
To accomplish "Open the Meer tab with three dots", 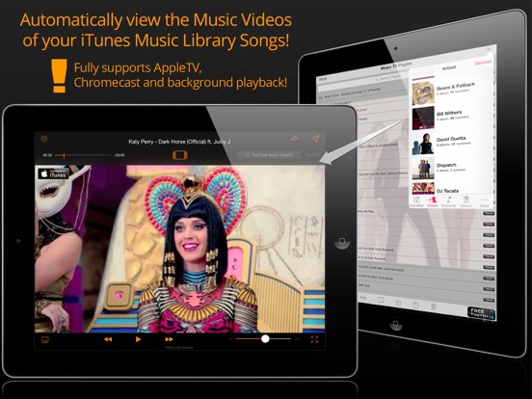I will pos(484,202).
